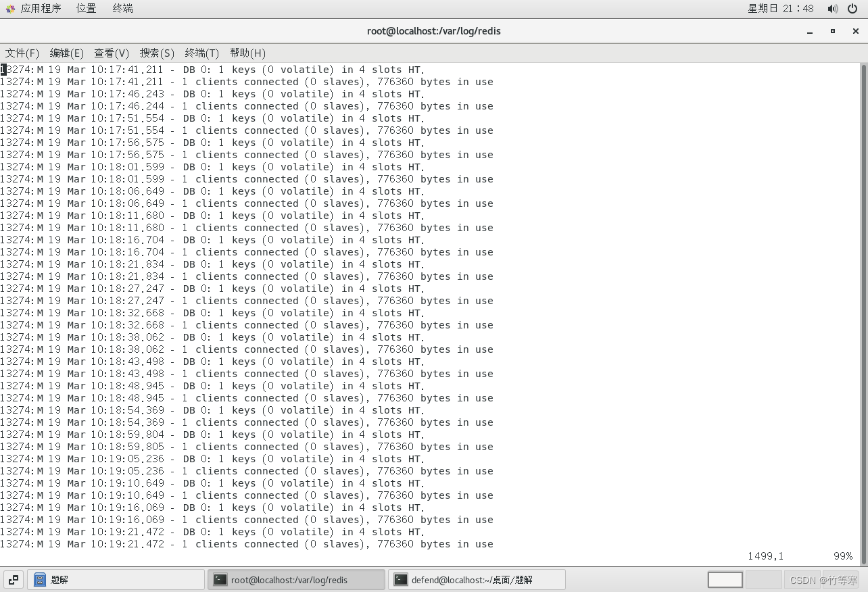Viewport: 868px width, 592px height.
Task: Click the log line 10:18:01.599 DB 0
Action: coord(213,167)
